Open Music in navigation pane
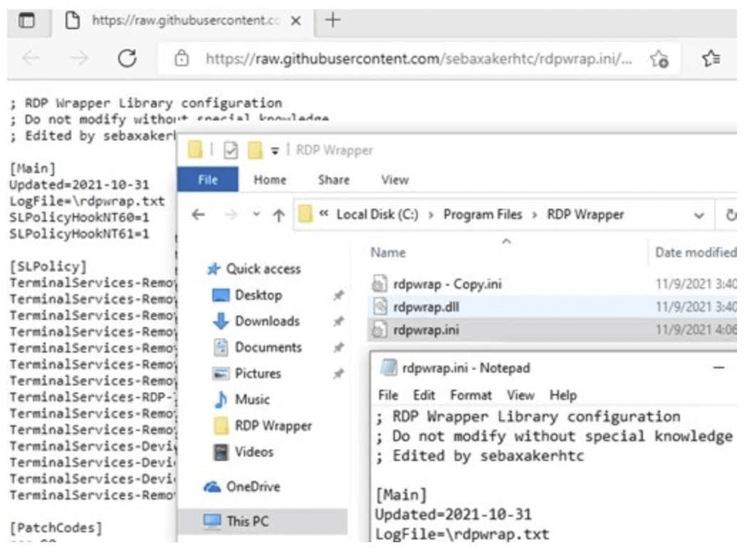 (252, 400)
